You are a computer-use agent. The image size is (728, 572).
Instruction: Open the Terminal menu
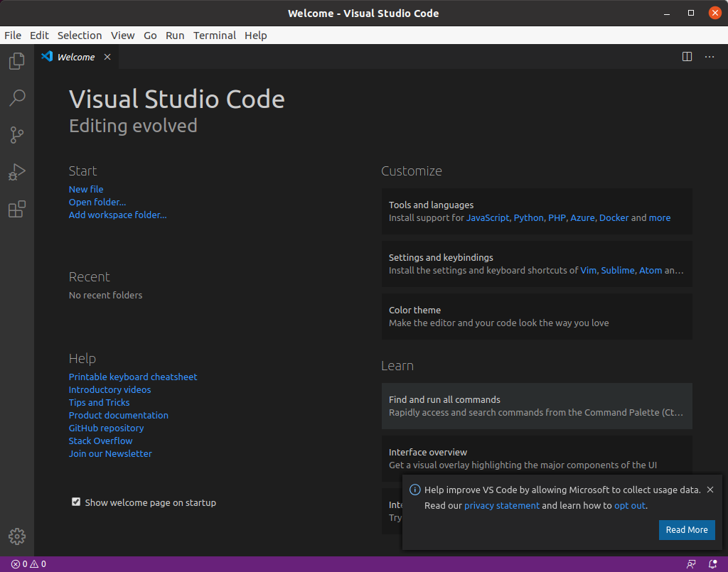tap(215, 35)
